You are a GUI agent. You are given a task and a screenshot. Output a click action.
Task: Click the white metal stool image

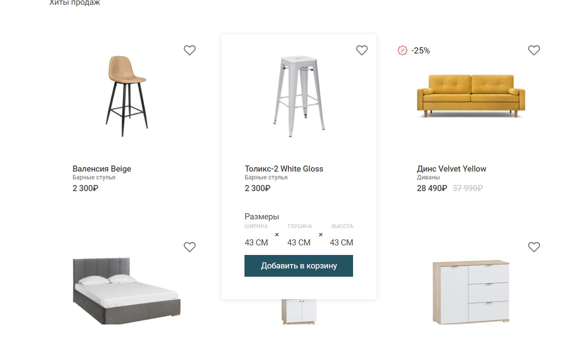click(x=299, y=96)
